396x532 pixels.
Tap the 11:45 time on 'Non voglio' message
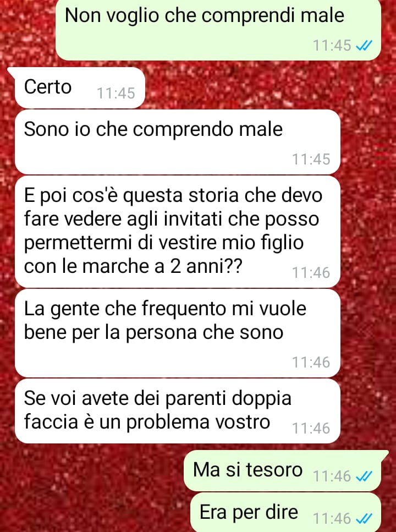pos(332,46)
